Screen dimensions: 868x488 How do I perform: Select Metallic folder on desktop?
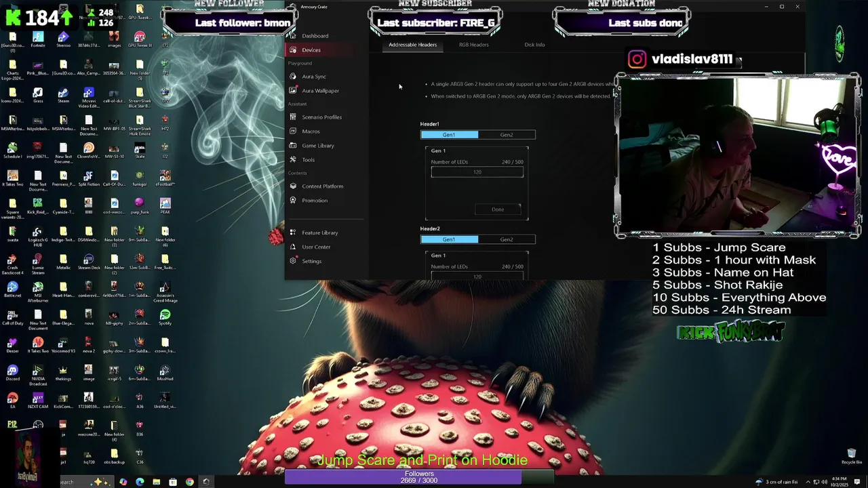coord(63,262)
